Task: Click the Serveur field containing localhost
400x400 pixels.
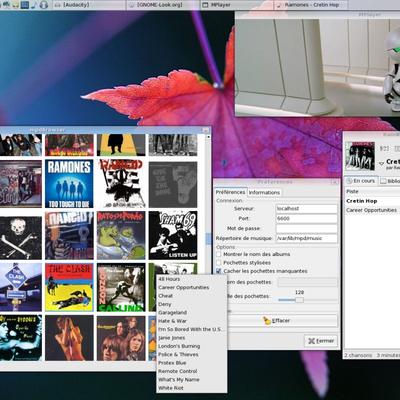Action: (307, 209)
